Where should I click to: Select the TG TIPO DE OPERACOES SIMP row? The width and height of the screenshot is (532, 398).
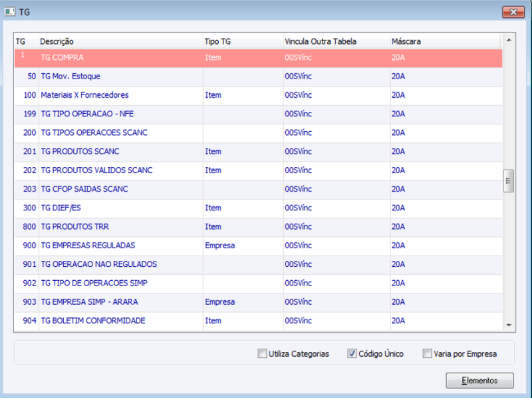click(259, 284)
